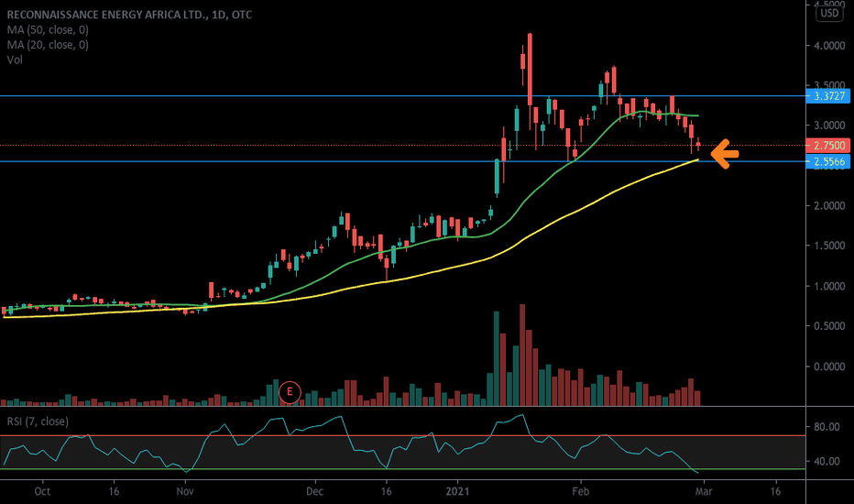Screen dimensions: 854x504
Task: Click the RSI 80.00 axis value
Action: click(x=827, y=427)
